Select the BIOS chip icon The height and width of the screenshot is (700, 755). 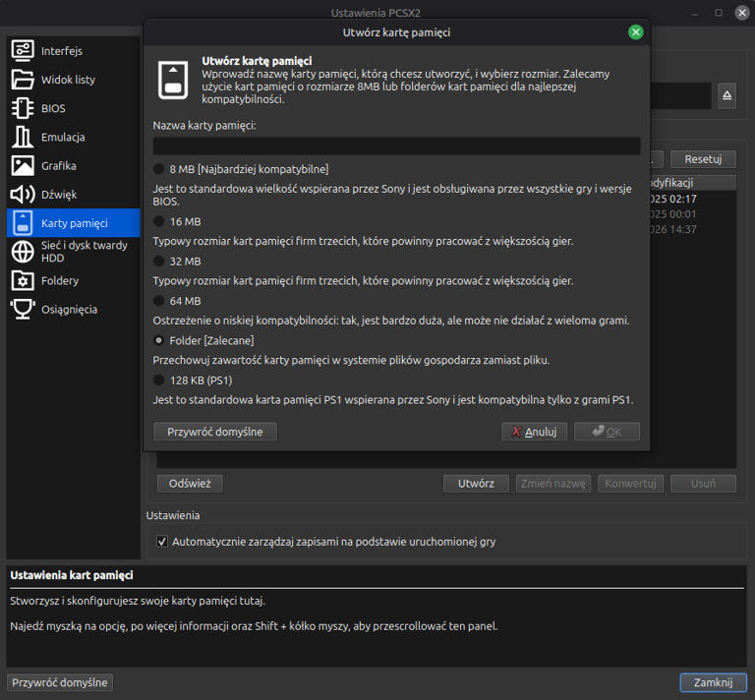tap(23, 108)
